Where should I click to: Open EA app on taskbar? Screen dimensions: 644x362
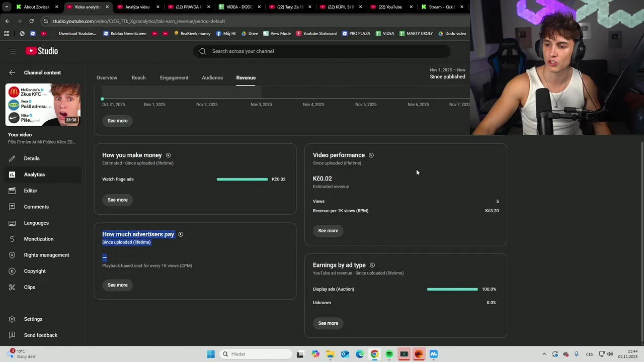pyautogui.click(x=419, y=354)
